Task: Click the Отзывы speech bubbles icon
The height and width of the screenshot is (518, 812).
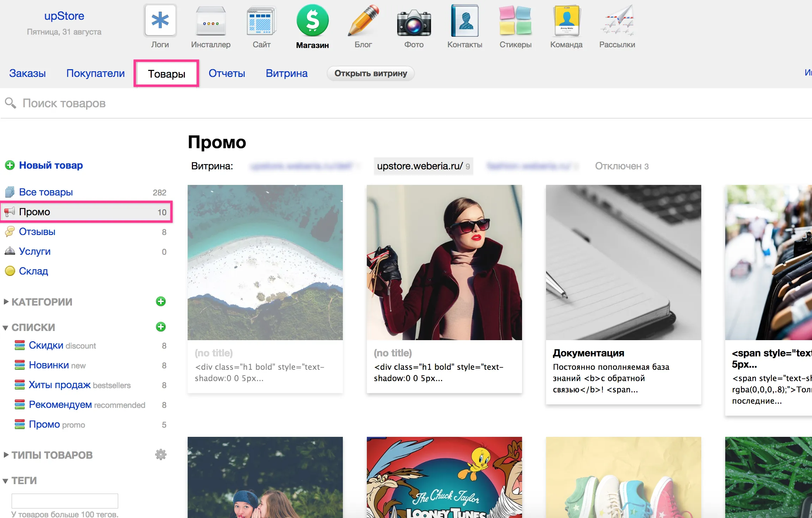Action: (10, 231)
